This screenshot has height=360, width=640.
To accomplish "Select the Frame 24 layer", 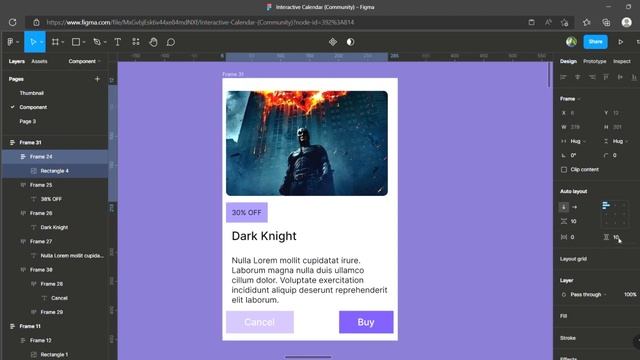I will pos(55,157).
